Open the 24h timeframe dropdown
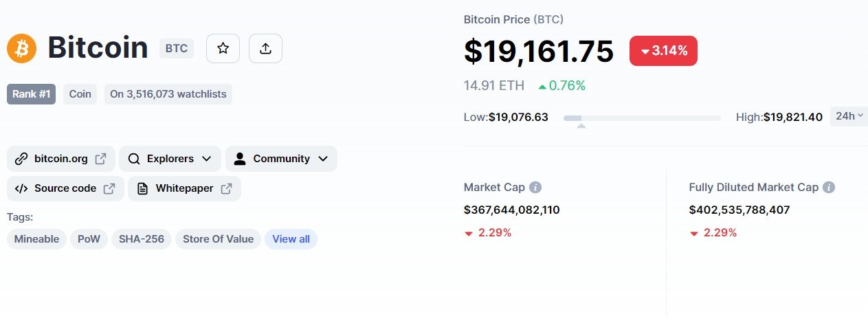The image size is (868, 323). click(849, 116)
